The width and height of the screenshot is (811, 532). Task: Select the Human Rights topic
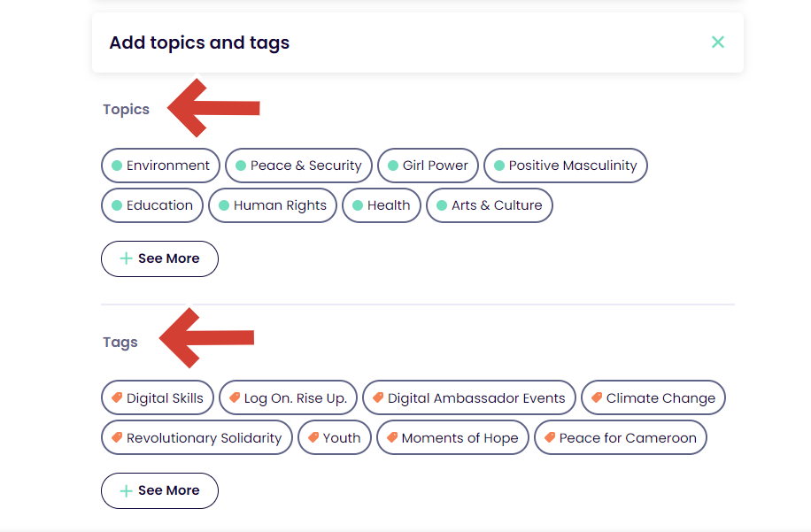273,205
